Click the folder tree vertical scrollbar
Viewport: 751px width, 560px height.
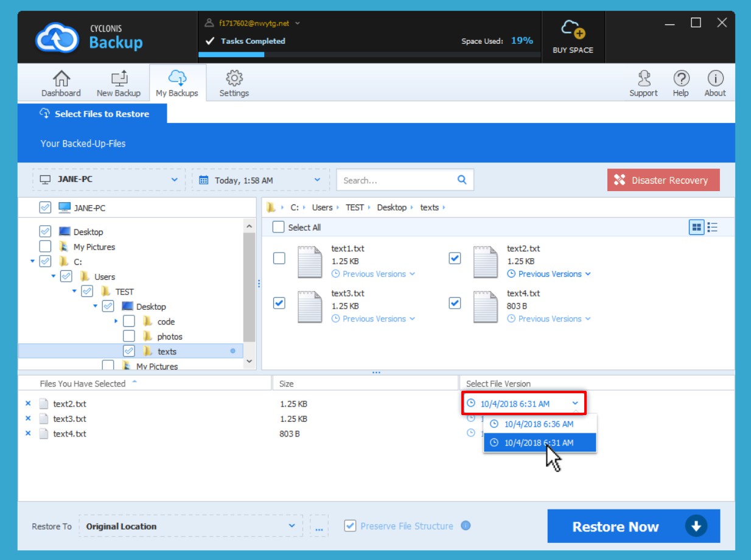point(249,286)
